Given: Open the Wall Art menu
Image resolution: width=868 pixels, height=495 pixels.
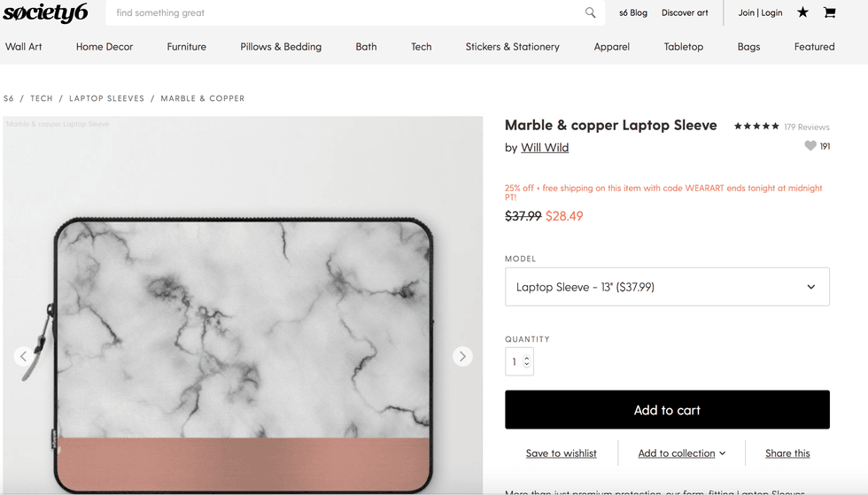Looking at the screenshot, I should click(x=24, y=47).
